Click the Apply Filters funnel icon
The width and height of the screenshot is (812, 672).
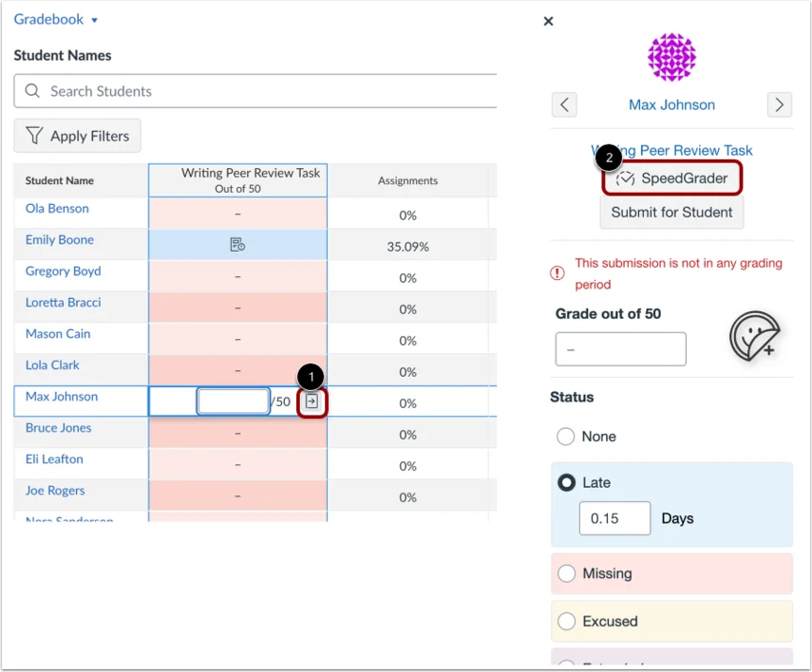34,136
